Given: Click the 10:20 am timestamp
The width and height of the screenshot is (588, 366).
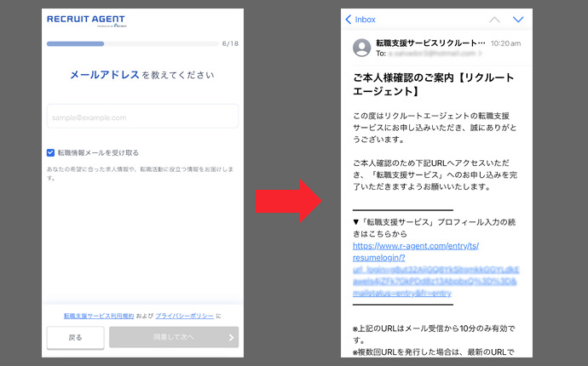Looking at the screenshot, I should (505, 43).
